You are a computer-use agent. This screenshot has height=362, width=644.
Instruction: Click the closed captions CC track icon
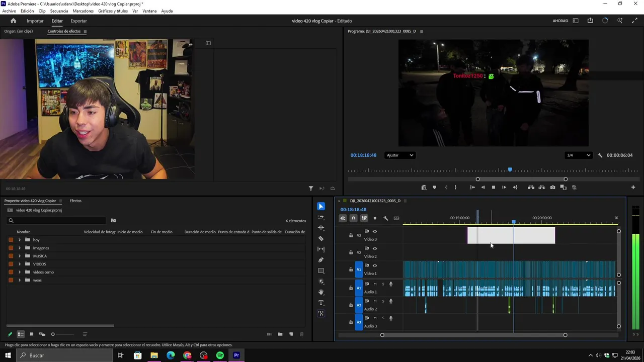coord(396,218)
